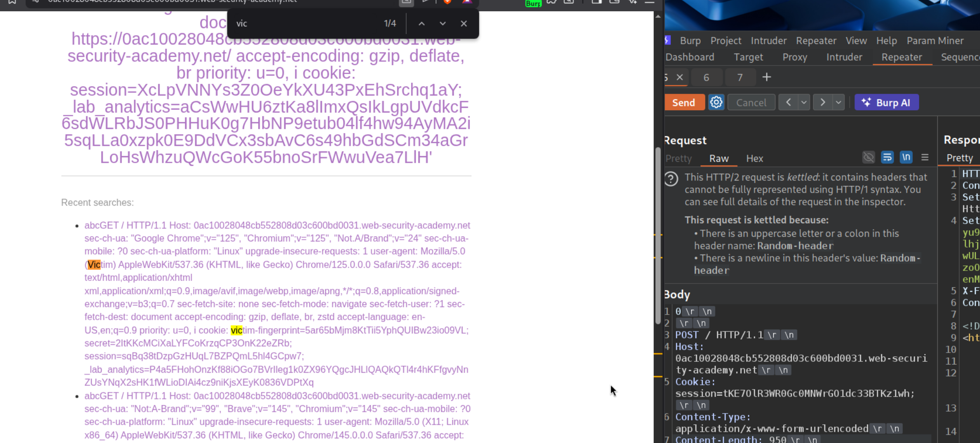Launch the Burp AI button
Image resolution: width=980 pixels, height=443 pixels.
886,102
